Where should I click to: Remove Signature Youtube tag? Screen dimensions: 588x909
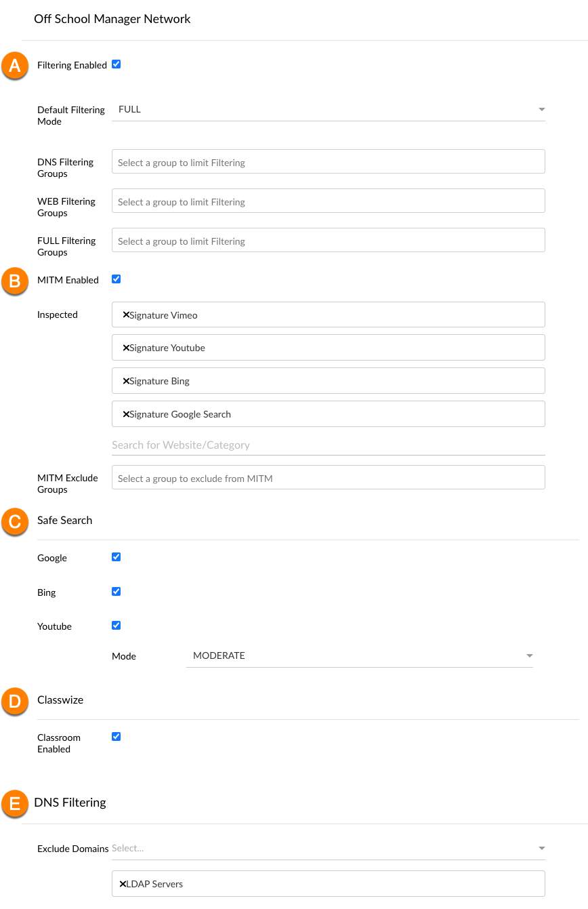coord(126,348)
